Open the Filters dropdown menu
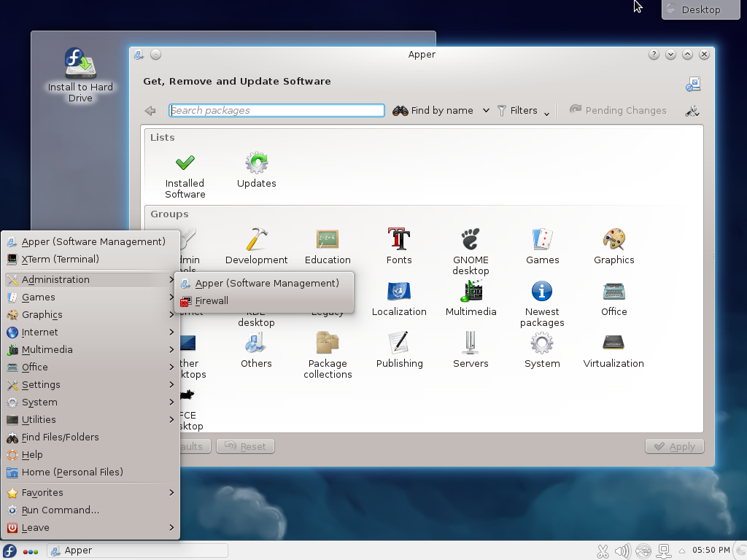This screenshot has height=560, width=747. tap(524, 111)
